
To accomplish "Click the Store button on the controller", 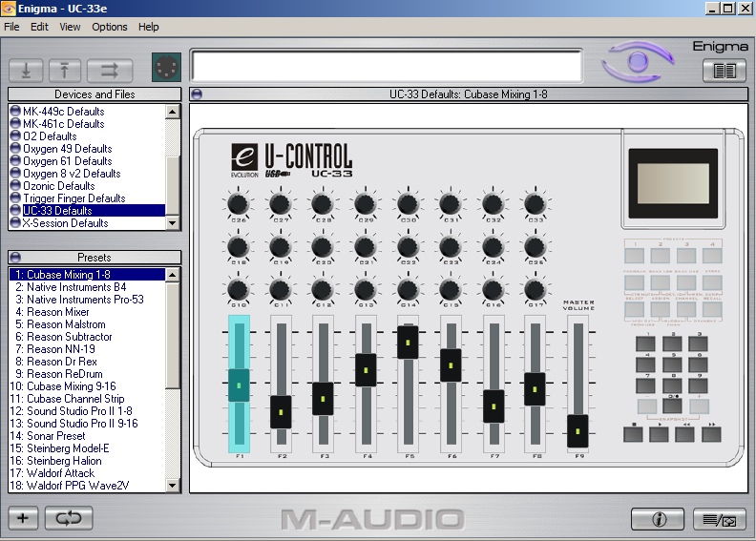I will click(712, 282).
